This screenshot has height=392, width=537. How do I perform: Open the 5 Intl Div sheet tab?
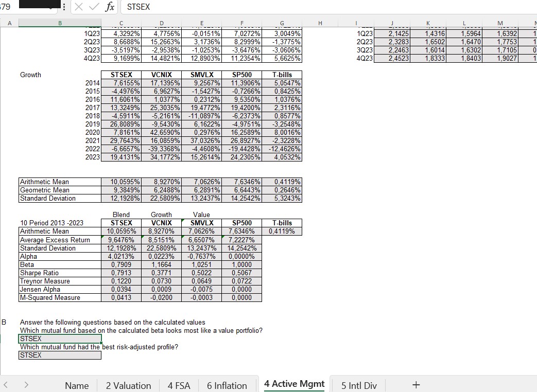tap(359, 385)
